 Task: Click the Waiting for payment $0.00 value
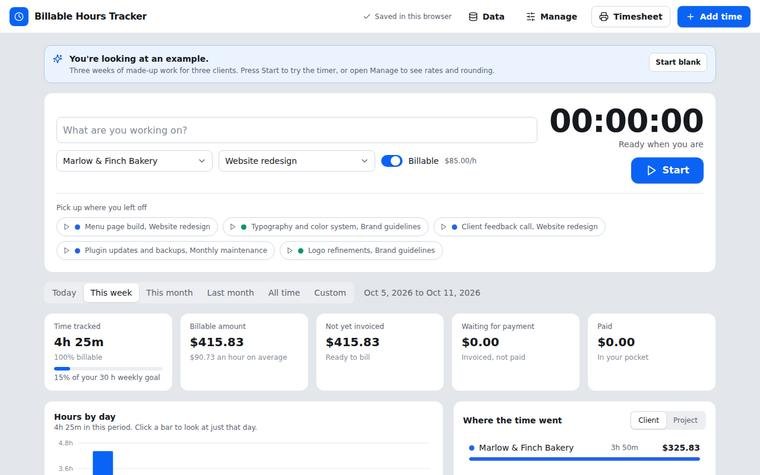[480, 342]
